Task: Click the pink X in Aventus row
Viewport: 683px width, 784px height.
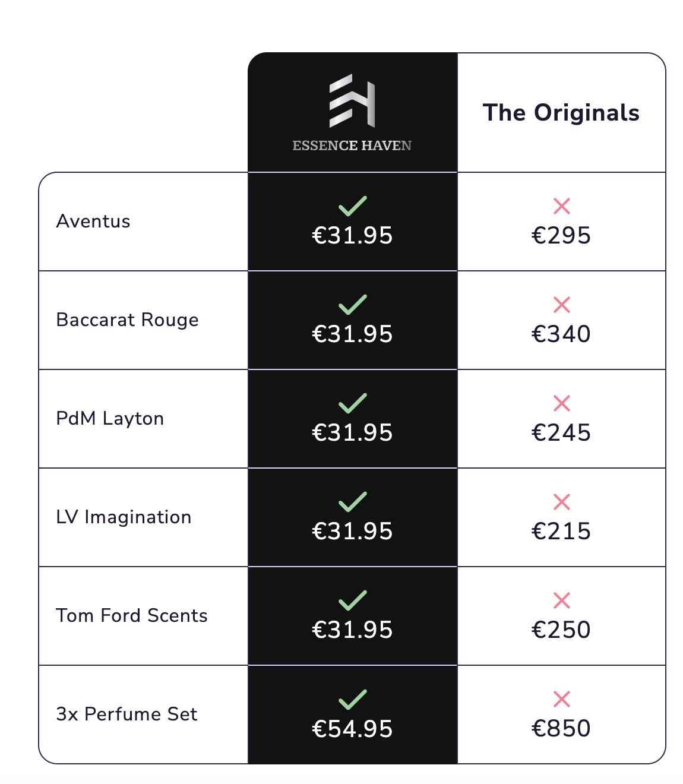Action: tap(561, 206)
